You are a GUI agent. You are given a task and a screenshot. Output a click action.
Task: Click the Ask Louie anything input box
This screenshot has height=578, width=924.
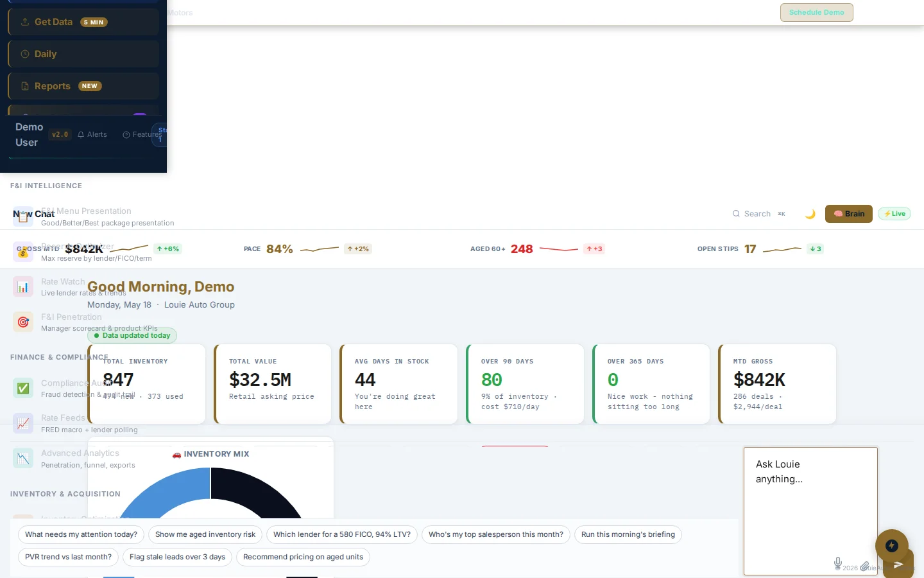(810, 511)
